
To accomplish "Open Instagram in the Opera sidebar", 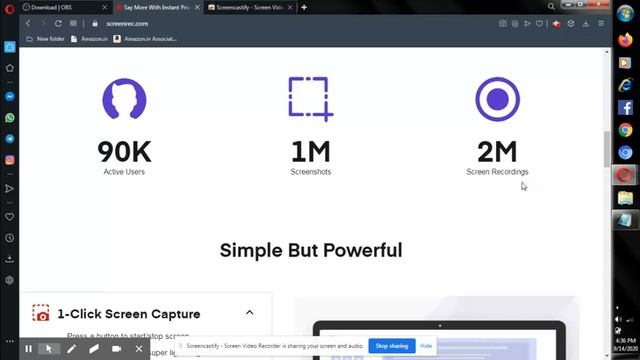I will pos(10,160).
